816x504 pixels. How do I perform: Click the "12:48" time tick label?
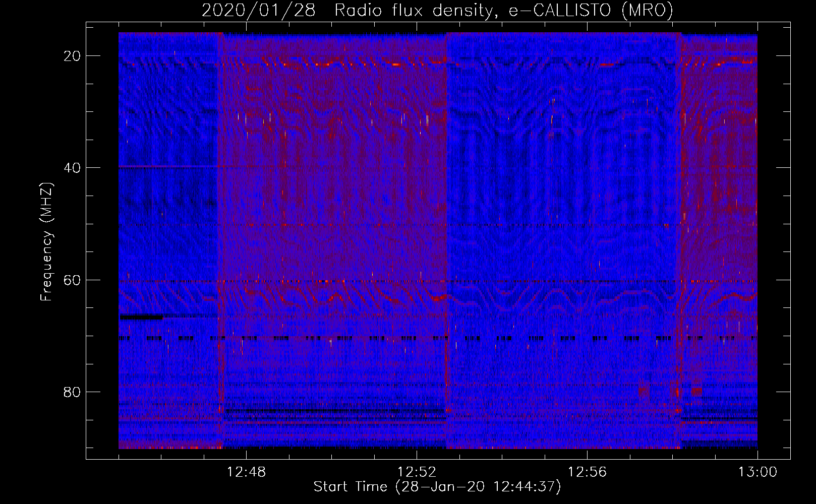coord(246,472)
